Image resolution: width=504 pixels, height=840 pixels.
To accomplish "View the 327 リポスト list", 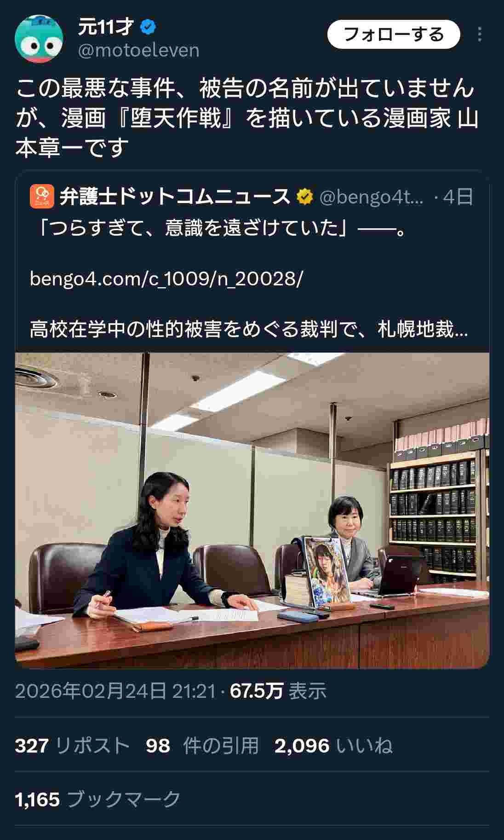I will pos(72,746).
